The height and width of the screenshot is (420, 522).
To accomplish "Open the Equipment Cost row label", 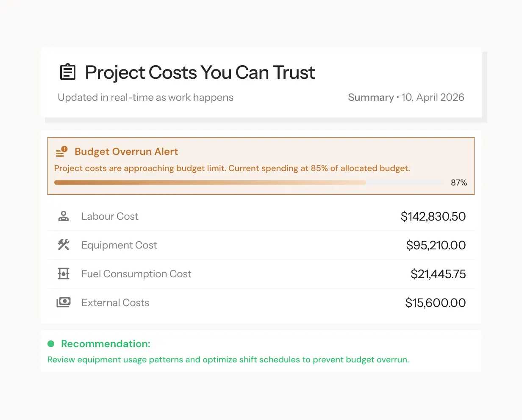I will pos(119,245).
